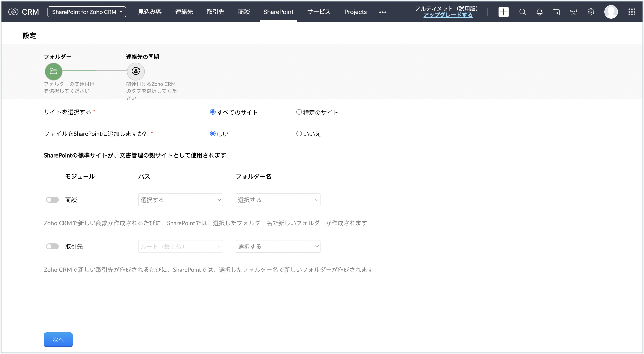
Task: Open the Projects tab
Action: pos(355,12)
